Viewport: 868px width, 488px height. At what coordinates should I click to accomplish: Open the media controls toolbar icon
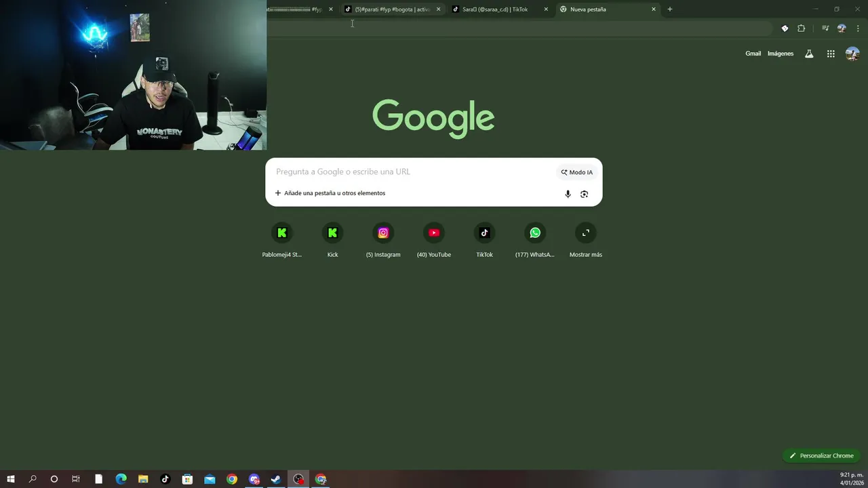(x=825, y=28)
